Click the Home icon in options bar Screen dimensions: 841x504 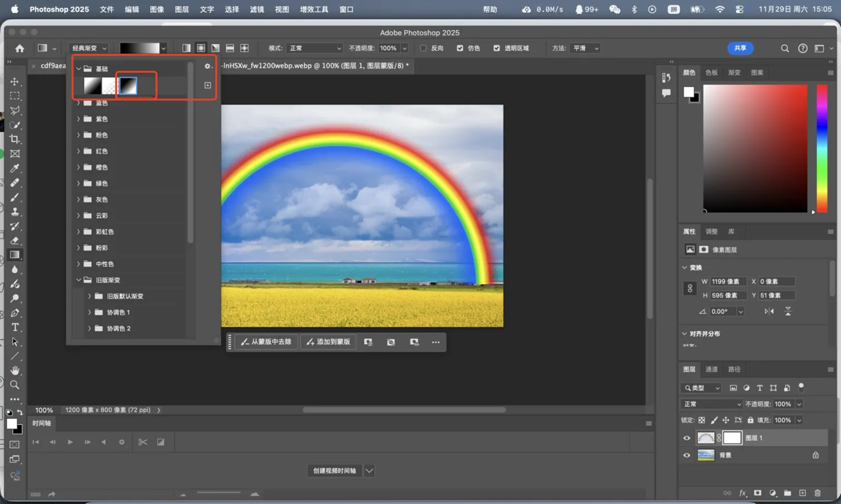(19, 48)
